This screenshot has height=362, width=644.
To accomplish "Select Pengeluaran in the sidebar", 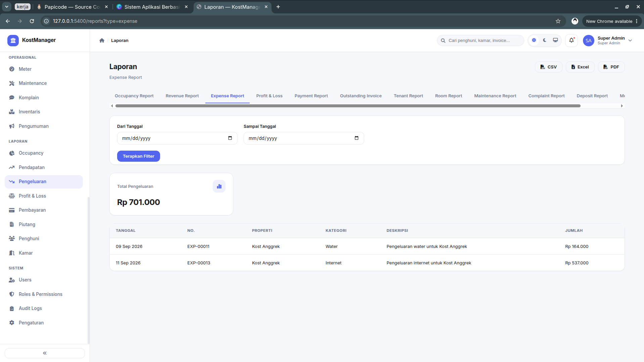I will (44, 182).
